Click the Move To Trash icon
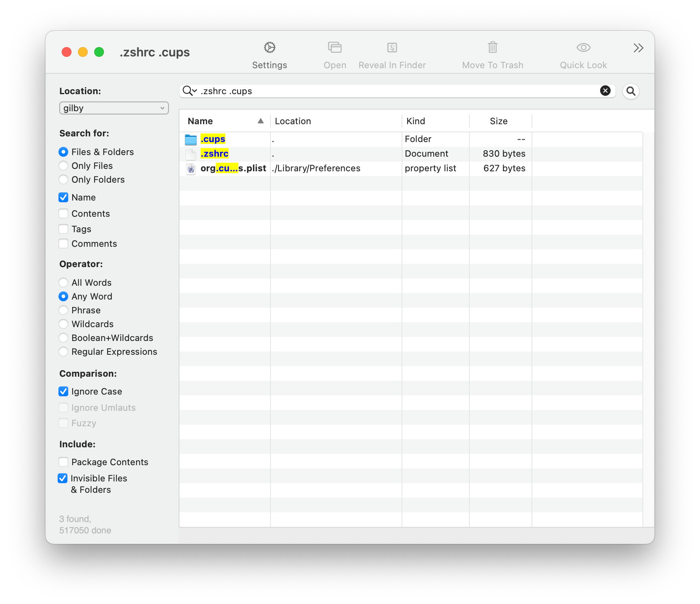Screen dimensions: 700x604 (x=493, y=48)
